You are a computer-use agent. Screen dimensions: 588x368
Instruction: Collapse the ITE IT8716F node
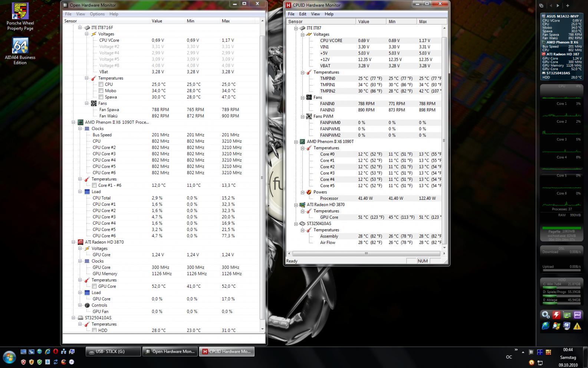pyautogui.click(x=80, y=27)
